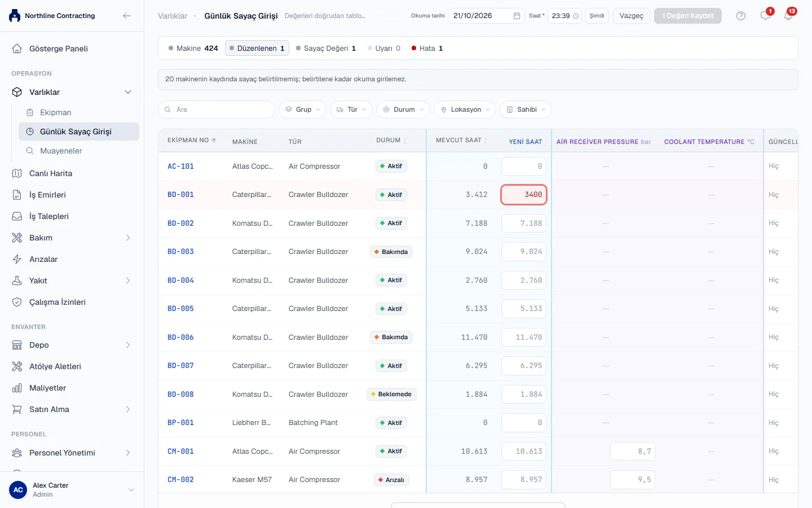Click the new hours field showing 3400
812x508 pixels.
tap(524, 195)
